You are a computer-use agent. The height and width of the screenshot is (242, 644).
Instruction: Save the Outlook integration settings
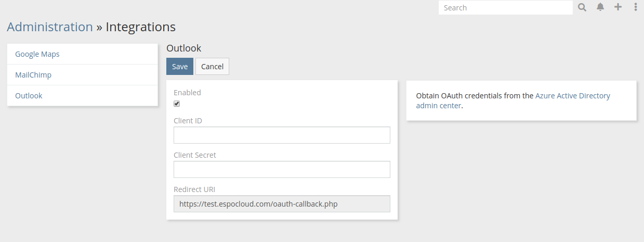point(180,67)
